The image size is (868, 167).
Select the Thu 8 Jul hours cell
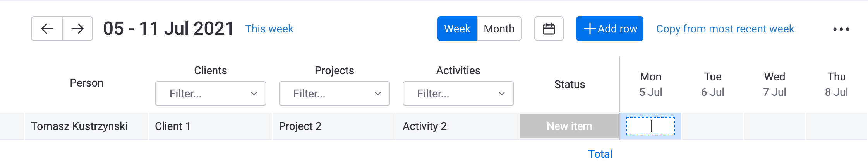click(x=837, y=126)
